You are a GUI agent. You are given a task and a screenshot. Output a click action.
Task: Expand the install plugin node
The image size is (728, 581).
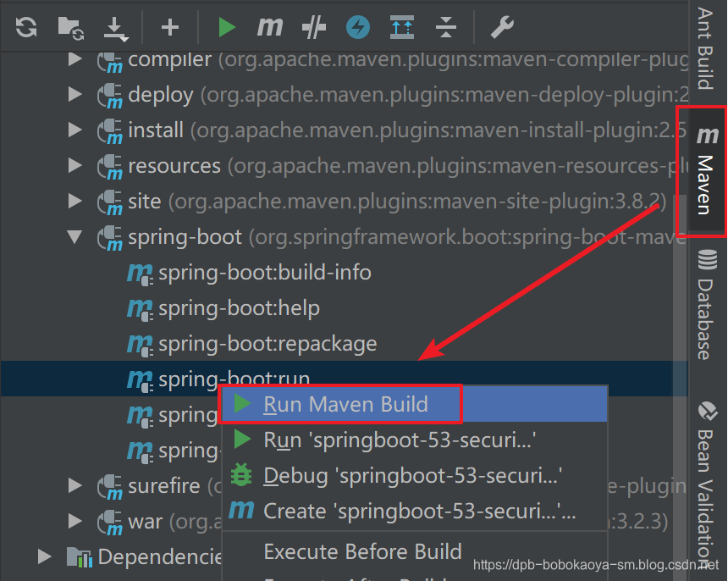click(74, 130)
